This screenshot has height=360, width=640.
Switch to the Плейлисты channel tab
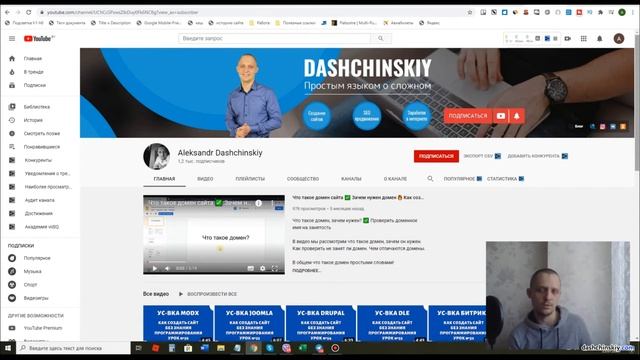250,179
